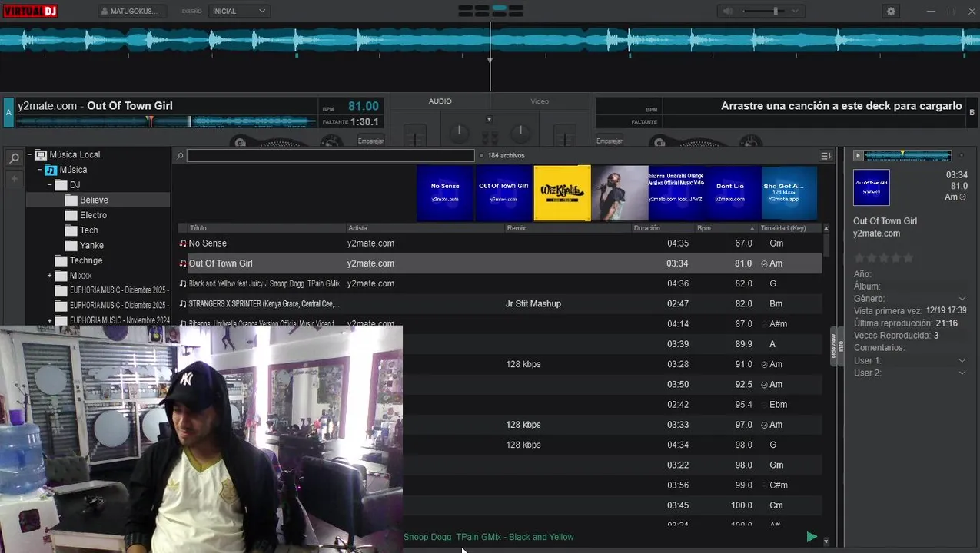The width and height of the screenshot is (980, 553).
Task: Switch to the AUDIO mixer tab
Action: click(x=440, y=101)
